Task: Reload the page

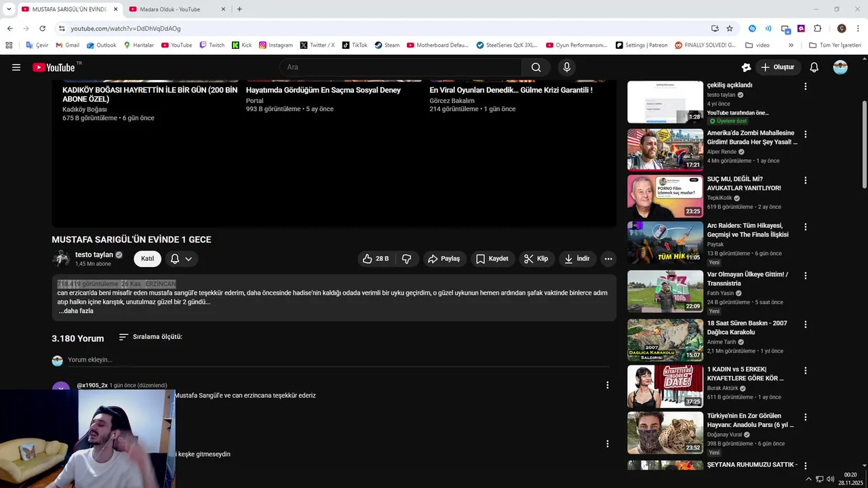Action: [x=42, y=28]
